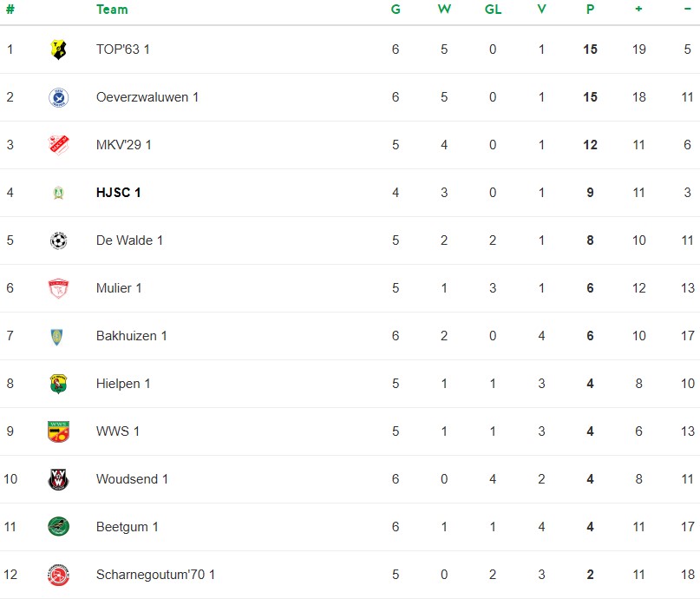Click the Scharnegoutum'70 club logo
Image resolution: width=700 pixels, height=599 pixels.
58,575
